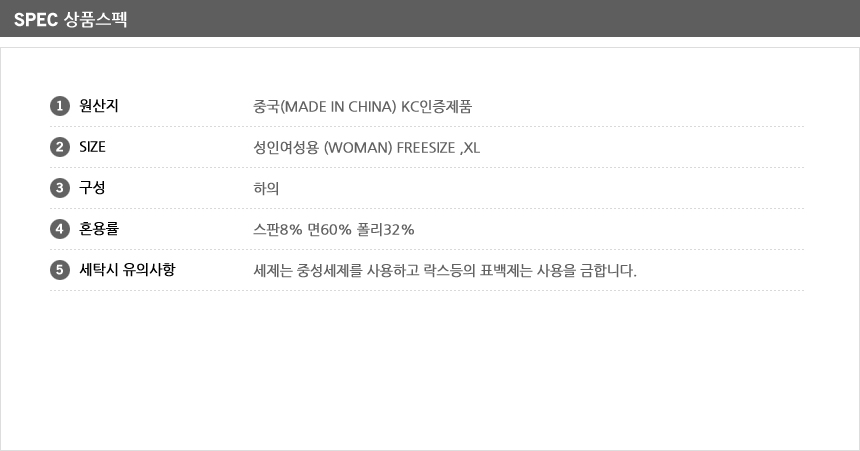860x451 pixels.
Task: Click the number 2 badge beside SIZE
Action: (x=59, y=147)
